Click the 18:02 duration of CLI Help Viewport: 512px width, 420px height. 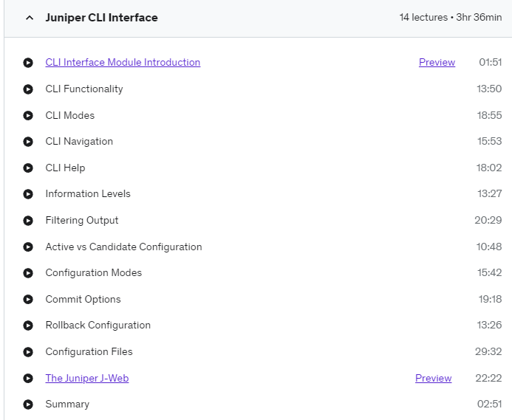489,168
